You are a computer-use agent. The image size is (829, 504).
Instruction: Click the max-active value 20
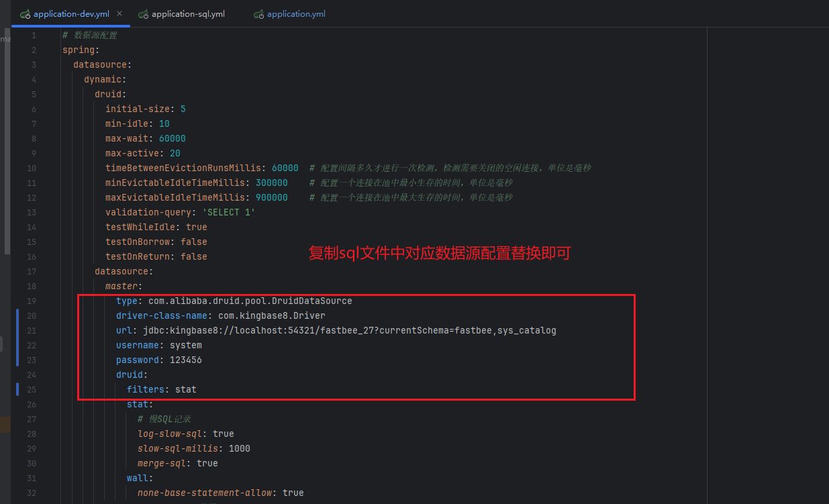[x=175, y=153]
